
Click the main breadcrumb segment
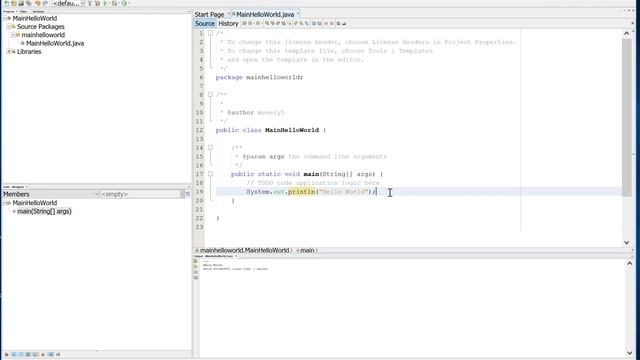click(x=307, y=250)
